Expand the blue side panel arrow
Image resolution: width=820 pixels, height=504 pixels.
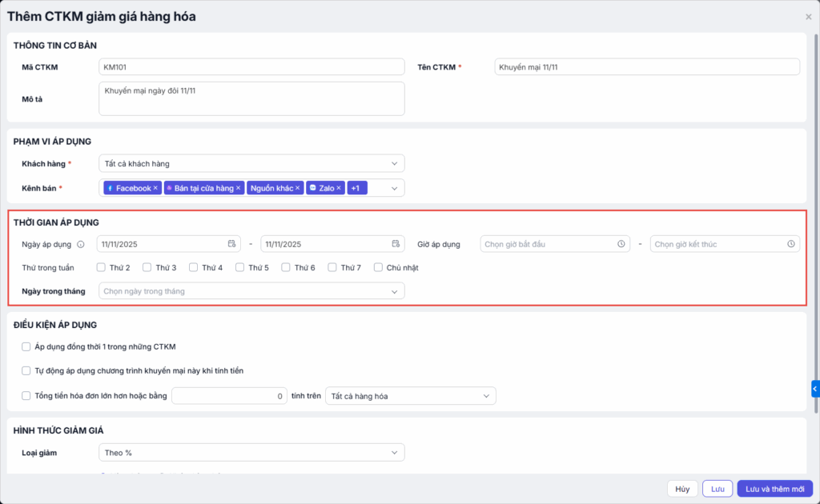(x=814, y=389)
